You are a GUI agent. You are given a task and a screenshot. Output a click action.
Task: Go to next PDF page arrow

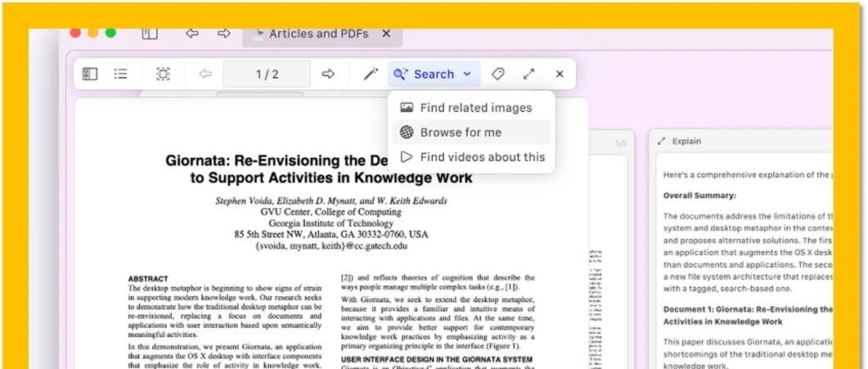coord(328,74)
